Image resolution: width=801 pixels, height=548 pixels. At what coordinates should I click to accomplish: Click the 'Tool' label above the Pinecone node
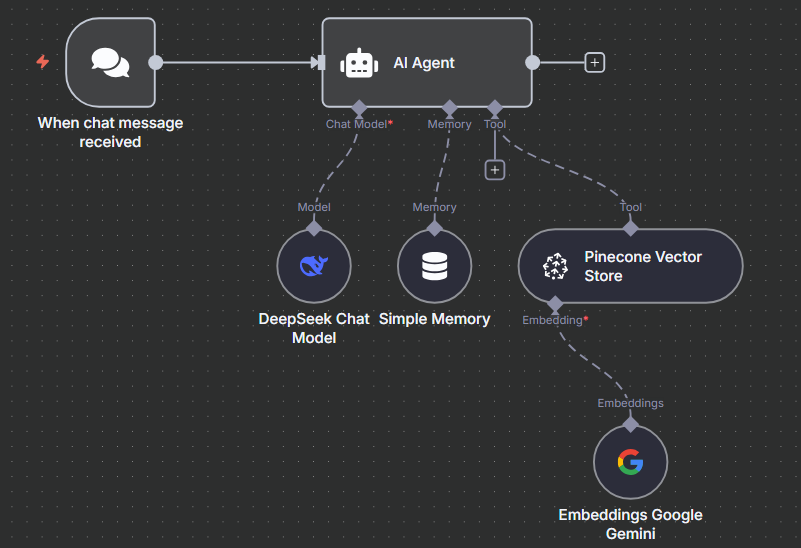630,207
